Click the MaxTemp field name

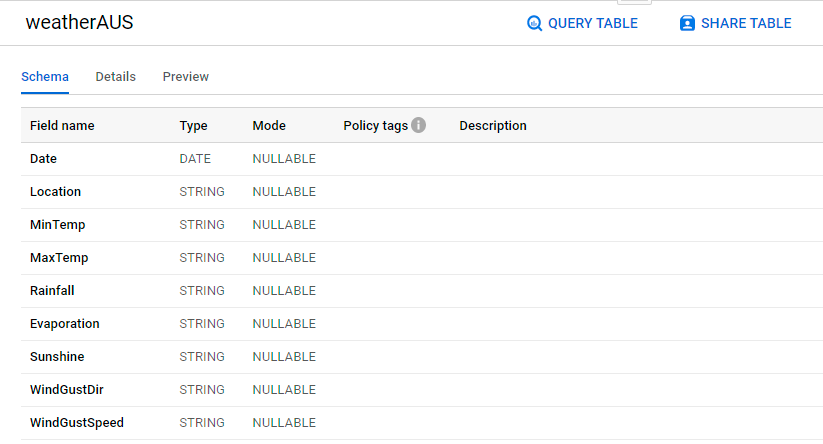[59, 258]
